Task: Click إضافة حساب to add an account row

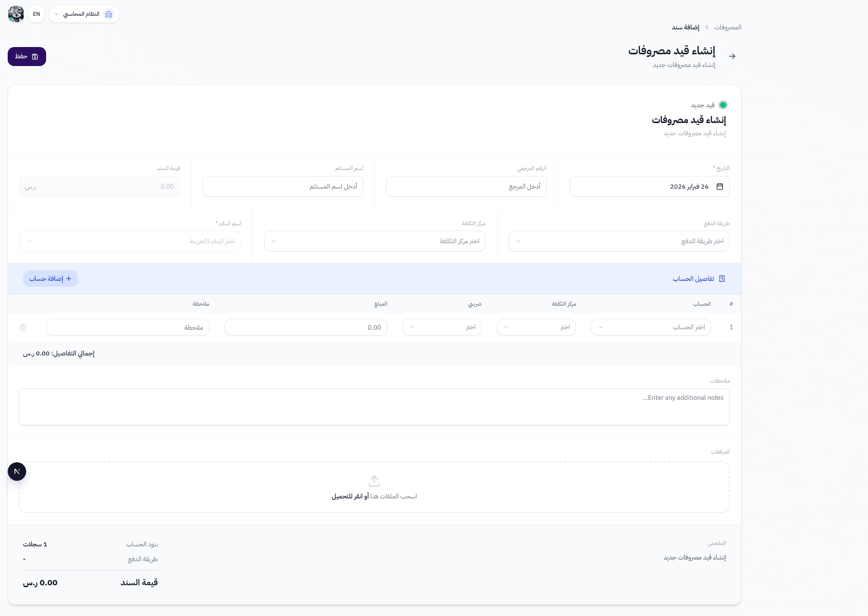Action: pos(50,279)
